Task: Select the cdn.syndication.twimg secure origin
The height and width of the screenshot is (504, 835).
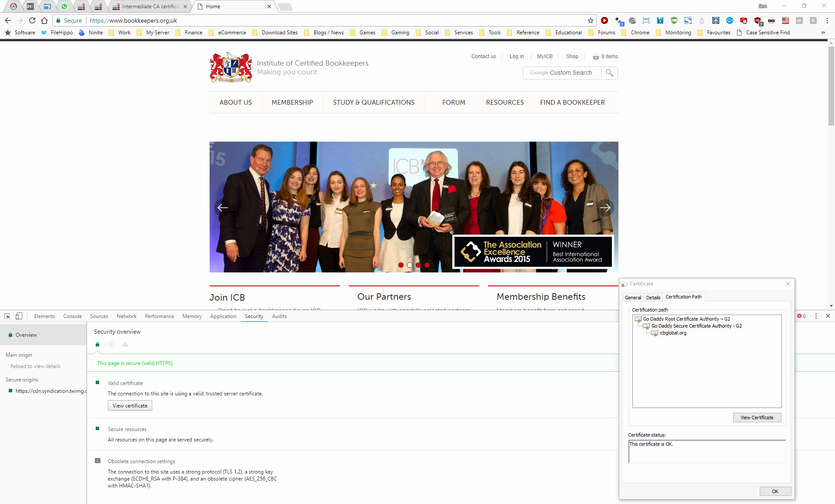Action: tap(47, 391)
